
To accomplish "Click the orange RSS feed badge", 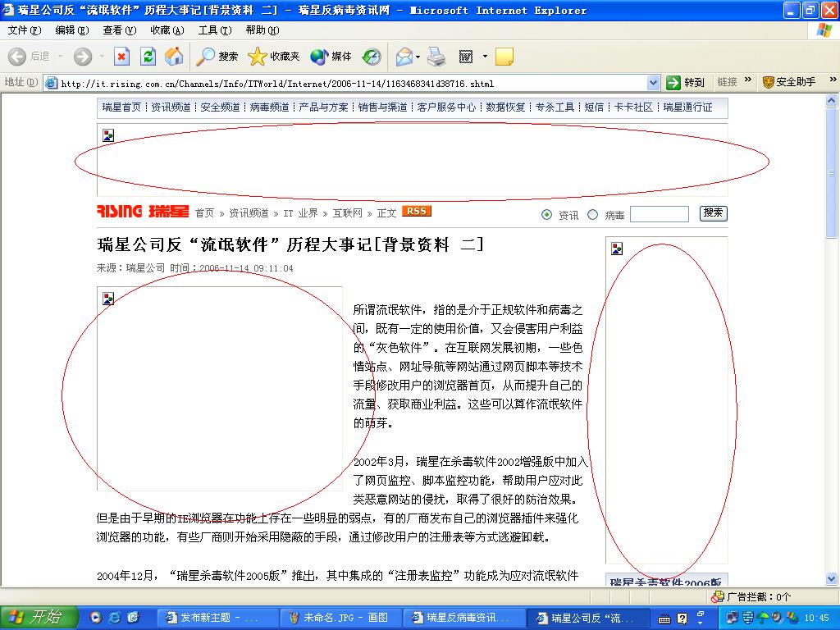I will pyautogui.click(x=417, y=212).
